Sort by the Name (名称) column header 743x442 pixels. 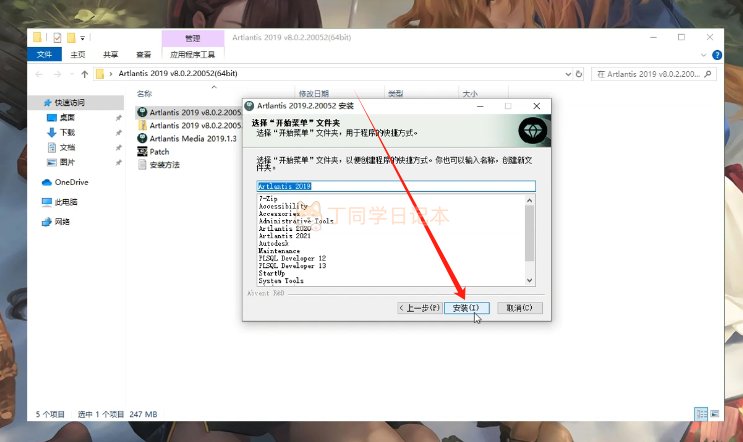pyautogui.click(x=145, y=94)
